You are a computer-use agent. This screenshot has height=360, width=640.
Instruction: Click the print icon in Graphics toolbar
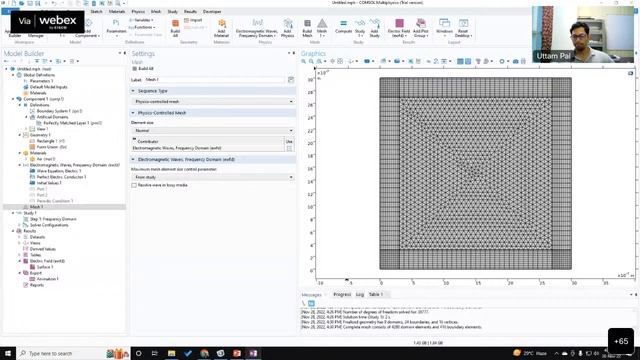523,61
